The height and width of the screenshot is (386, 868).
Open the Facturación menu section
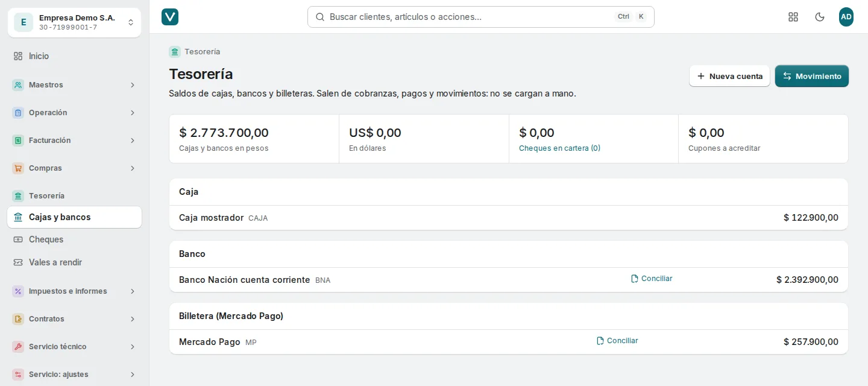tap(74, 141)
